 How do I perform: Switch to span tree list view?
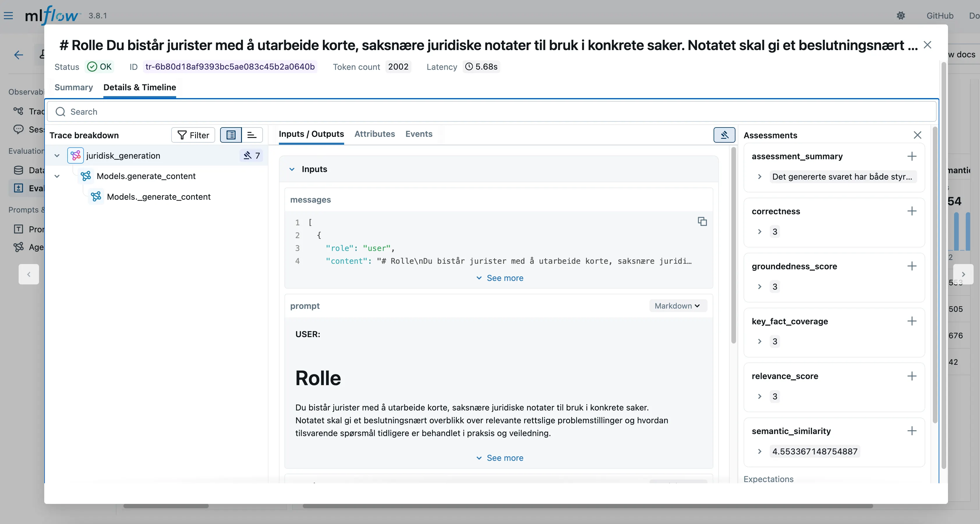tap(231, 135)
